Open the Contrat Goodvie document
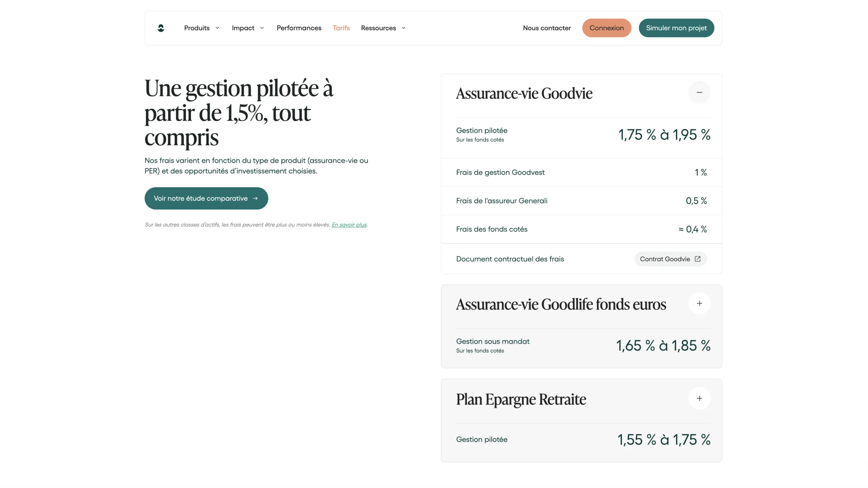Image resolution: width=868 pixels, height=488 pixels. click(670, 259)
